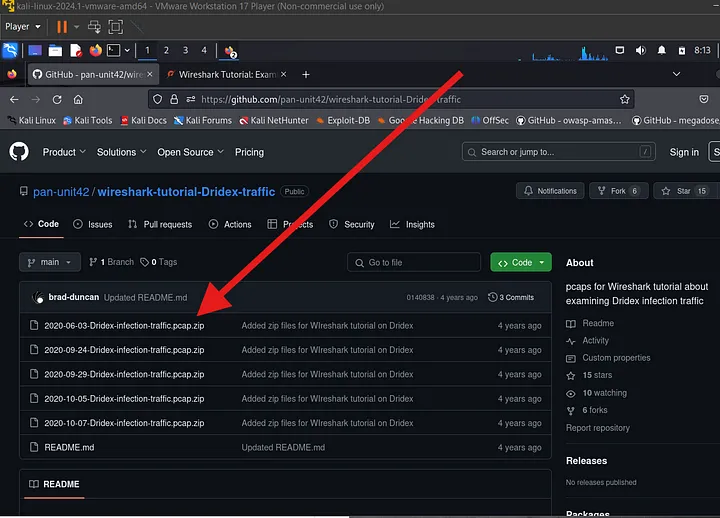Expand the Solutions menu
The width and height of the screenshot is (720, 518).
coord(121,152)
